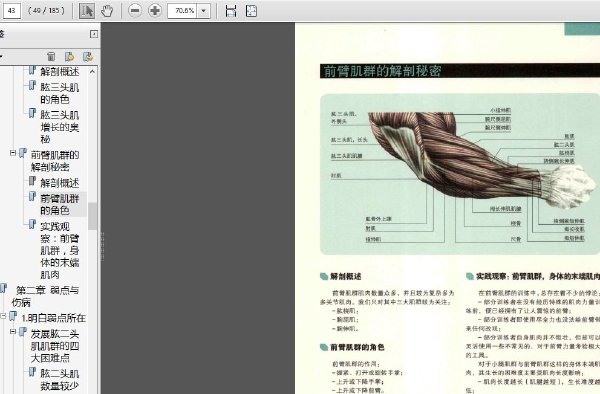
Task: Collapse the 1.明白弱点所在 bookmark node
Action: (3, 316)
